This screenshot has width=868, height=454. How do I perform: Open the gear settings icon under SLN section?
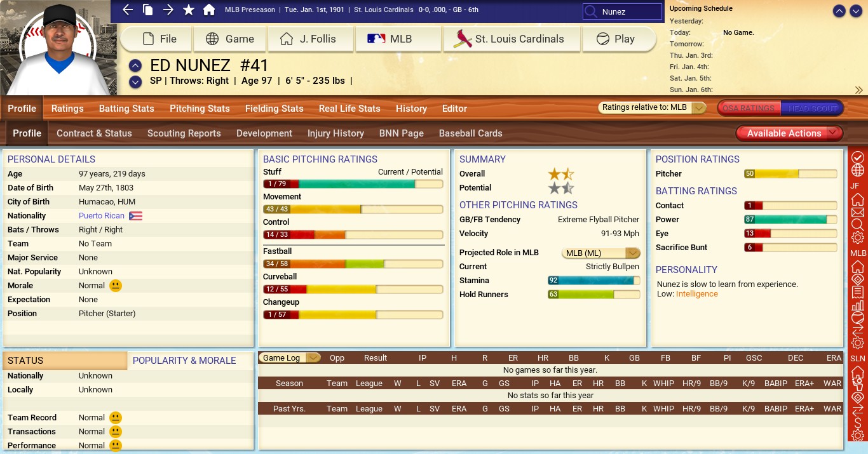pos(858,436)
